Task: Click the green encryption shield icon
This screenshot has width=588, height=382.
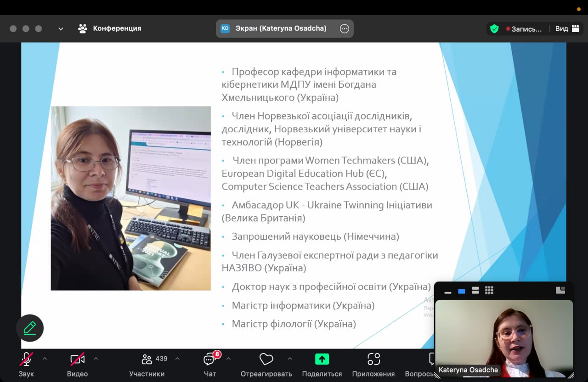Action: (494, 28)
